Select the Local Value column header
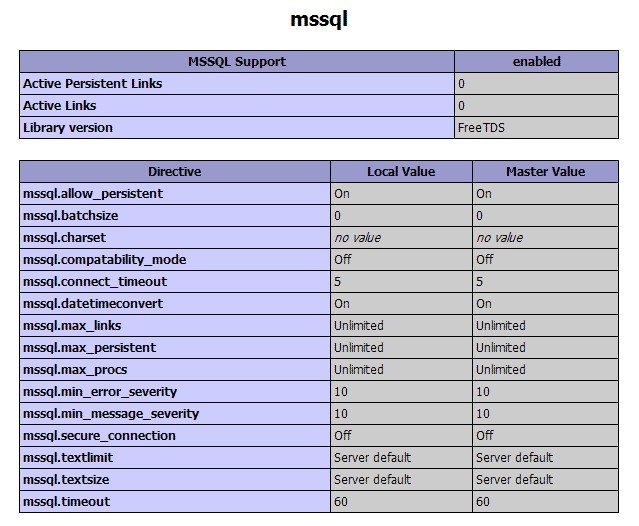The image size is (639, 526). [401, 172]
